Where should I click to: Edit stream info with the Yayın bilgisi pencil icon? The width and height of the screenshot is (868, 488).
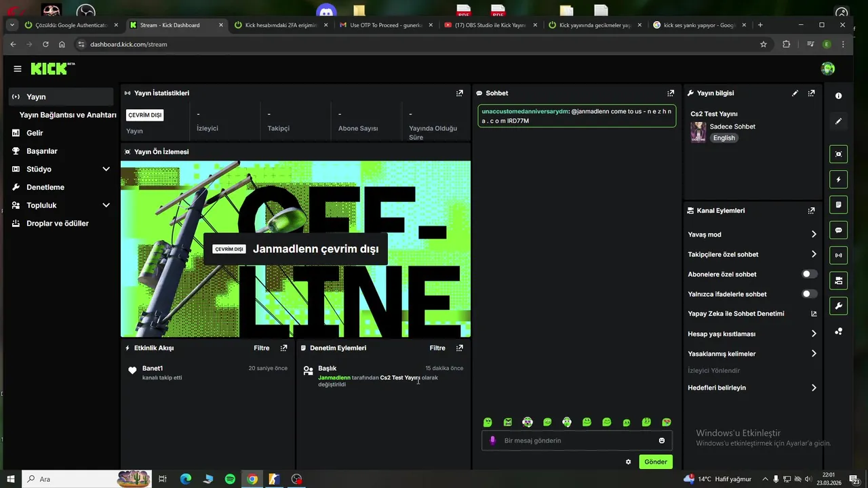(795, 93)
